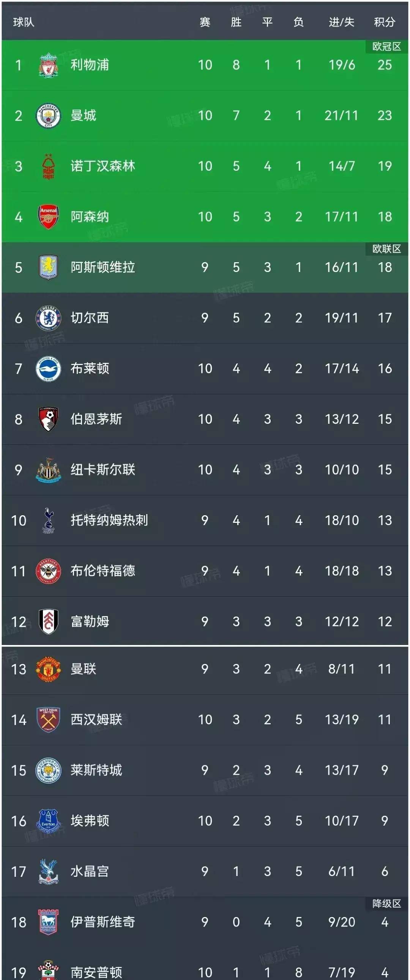Select the Nottingham Forest crest
This screenshot has width=410, height=980.
click(x=47, y=165)
